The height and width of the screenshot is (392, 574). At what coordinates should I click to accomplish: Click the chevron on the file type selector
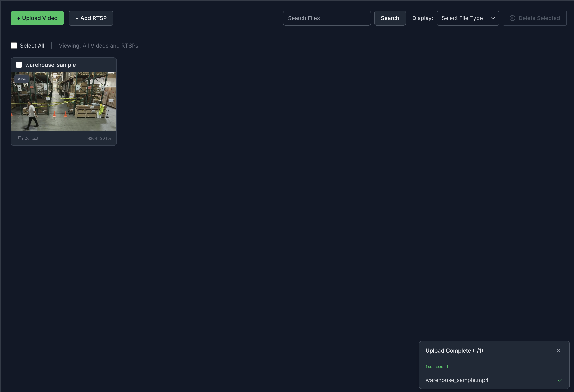493,18
